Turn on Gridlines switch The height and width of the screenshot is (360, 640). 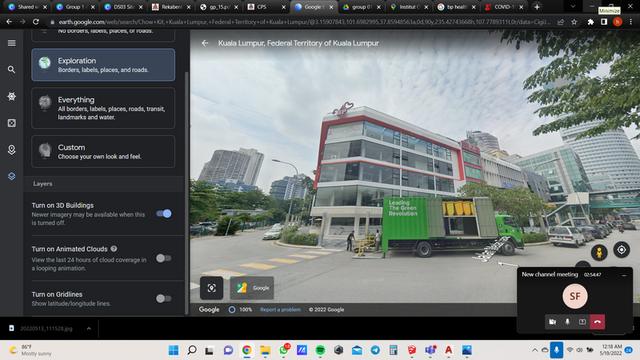pyautogui.click(x=164, y=298)
